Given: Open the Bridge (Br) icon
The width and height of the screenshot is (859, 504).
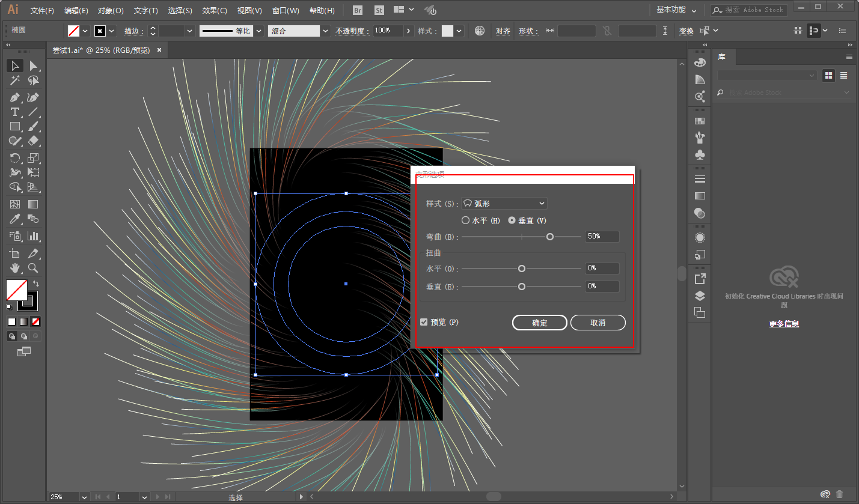Looking at the screenshot, I should [x=358, y=10].
